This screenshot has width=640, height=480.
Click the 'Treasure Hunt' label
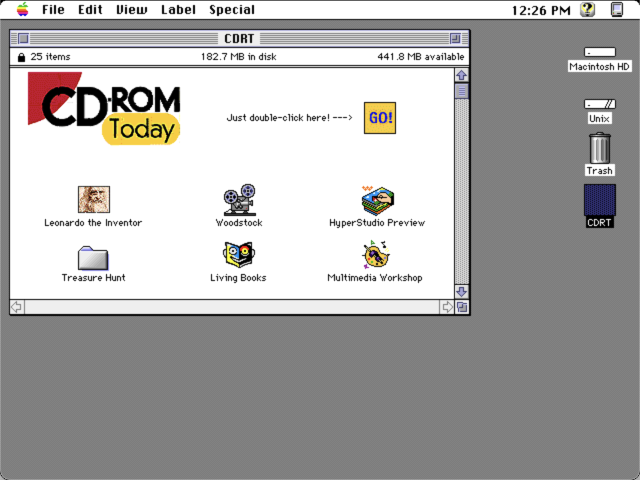pyautogui.click(x=93, y=278)
